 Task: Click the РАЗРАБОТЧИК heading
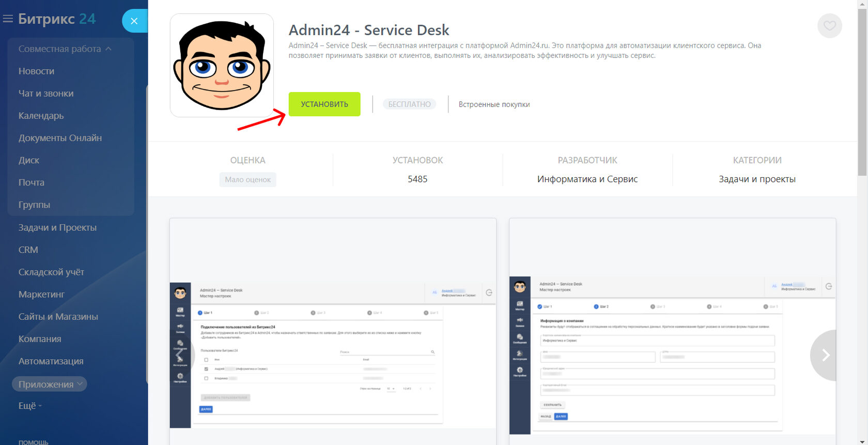[x=587, y=160]
